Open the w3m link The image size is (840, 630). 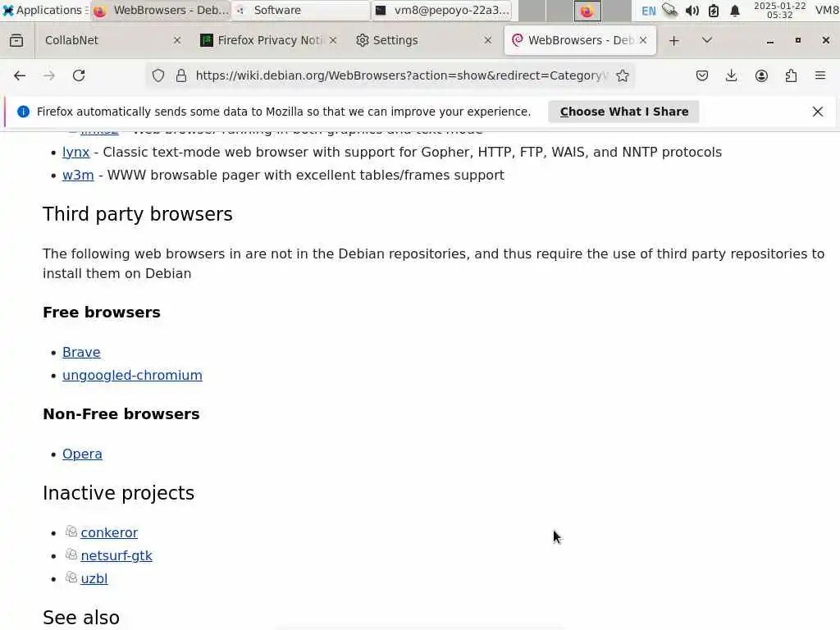tap(78, 176)
